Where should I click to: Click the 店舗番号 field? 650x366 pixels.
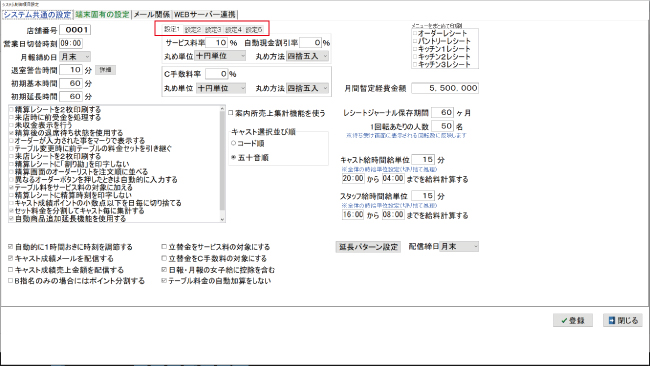tap(75, 30)
